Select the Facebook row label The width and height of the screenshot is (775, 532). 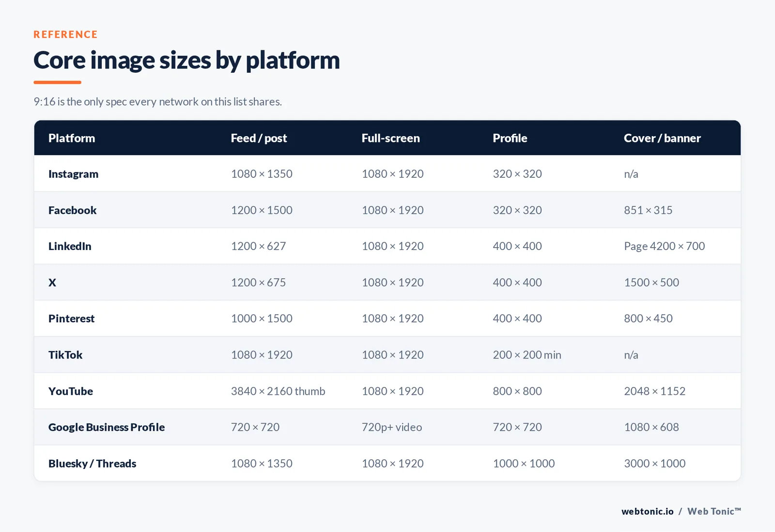pyautogui.click(x=72, y=210)
